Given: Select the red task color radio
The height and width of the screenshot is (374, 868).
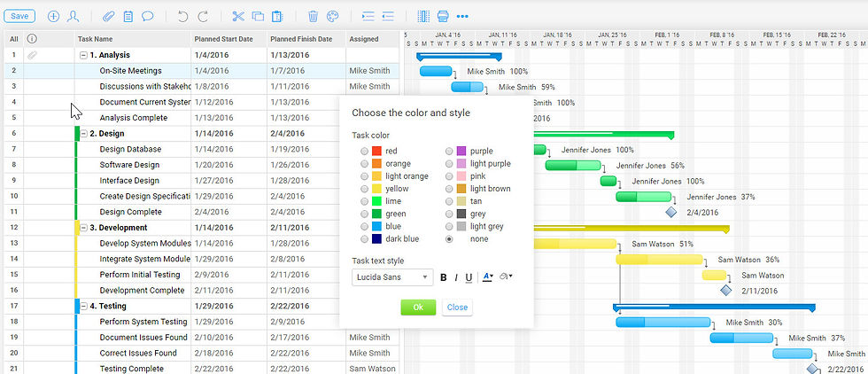Looking at the screenshot, I should [364, 152].
